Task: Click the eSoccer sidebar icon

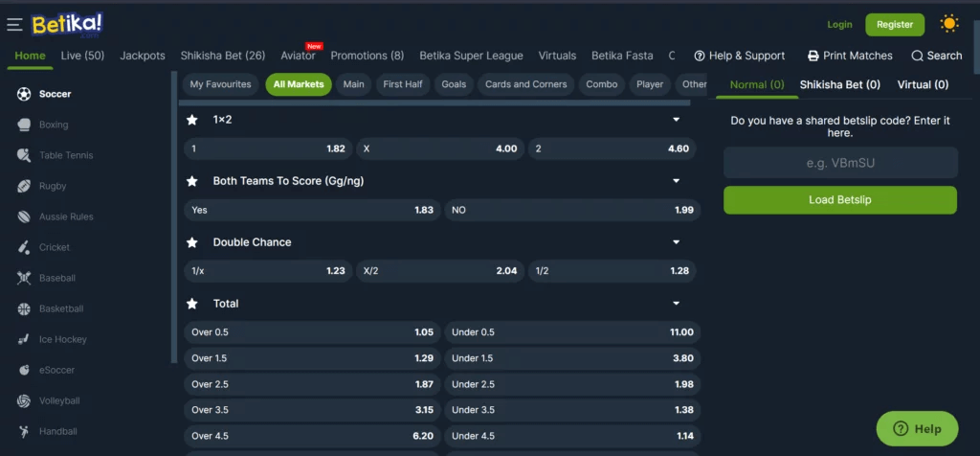Action: (24, 370)
